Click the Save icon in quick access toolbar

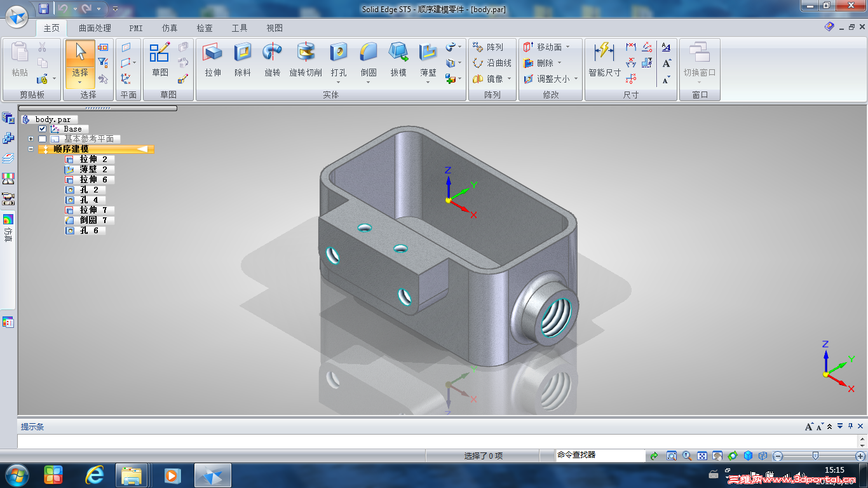(x=44, y=9)
